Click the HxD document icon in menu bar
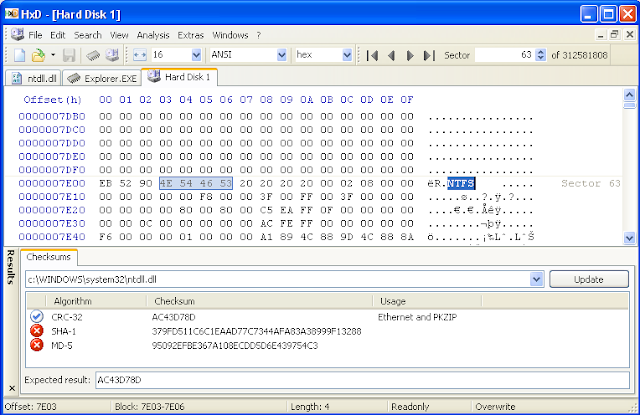The height and width of the screenshot is (415, 640). tap(17, 34)
